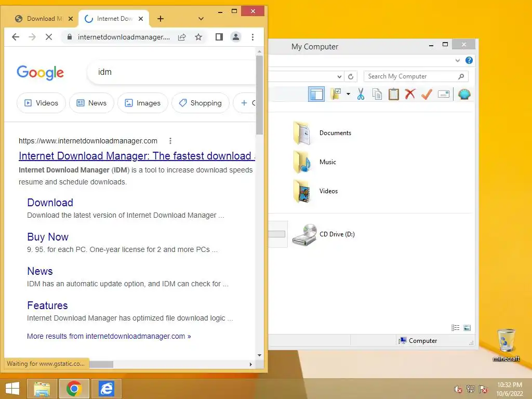Viewport: 532px width, 399px height.
Task: Open the News sitelink under the result
Action: pyautogui.click(x=40, y=271)
